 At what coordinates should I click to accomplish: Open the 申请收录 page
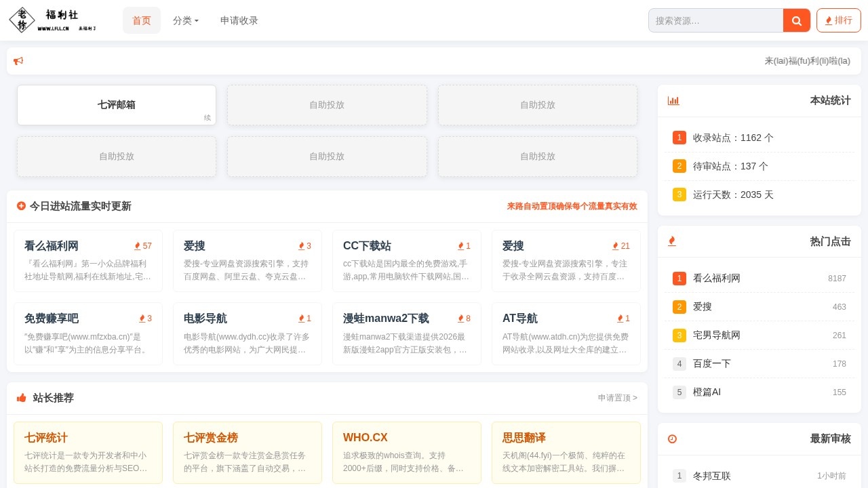[239, 20]
